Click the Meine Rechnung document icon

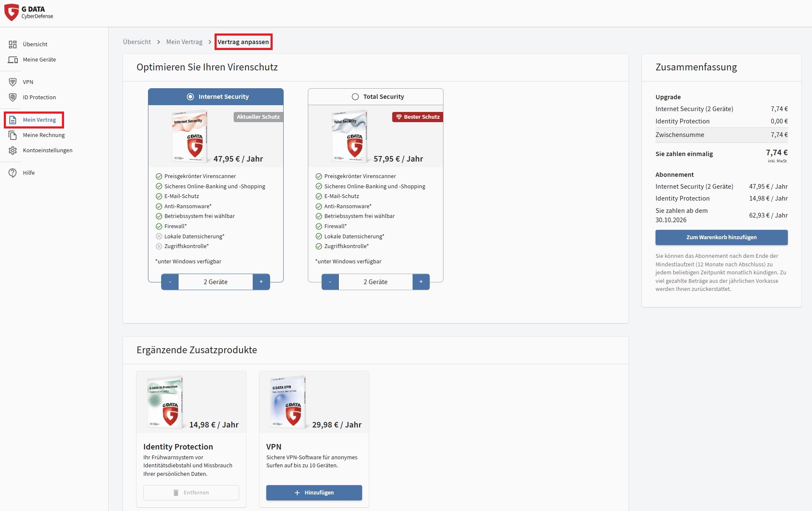tap(13, 135)
